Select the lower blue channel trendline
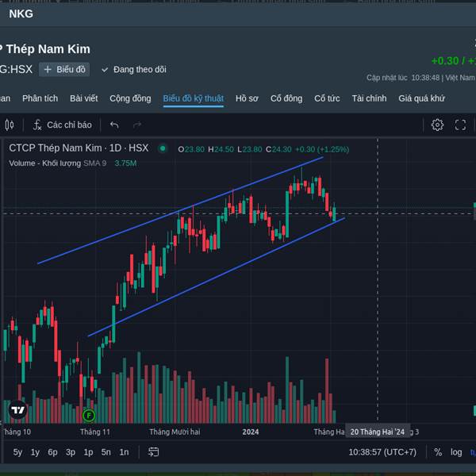This screenshot has height=476, width=476. pos(216,277)
